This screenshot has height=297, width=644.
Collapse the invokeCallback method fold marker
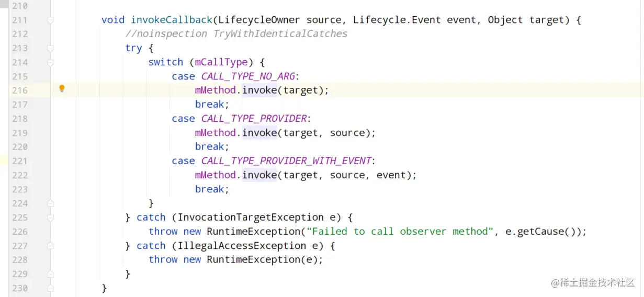click(51, 20)
